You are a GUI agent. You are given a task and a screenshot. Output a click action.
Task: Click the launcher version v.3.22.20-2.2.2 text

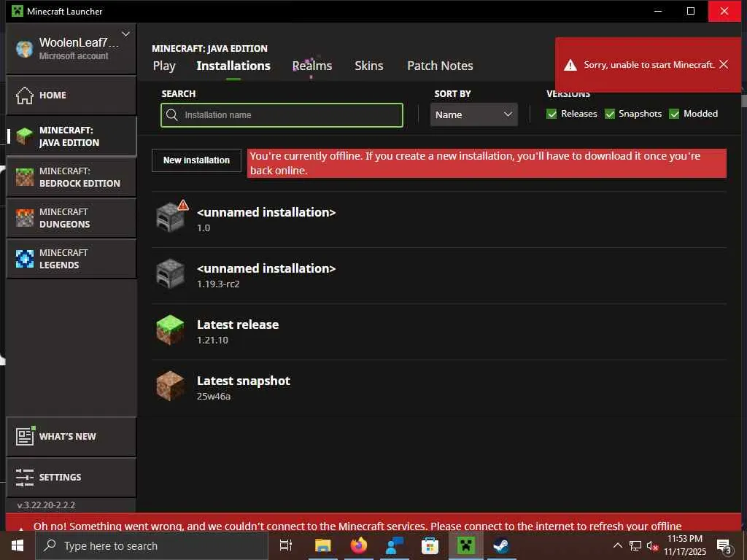click(x=46, y=505)
